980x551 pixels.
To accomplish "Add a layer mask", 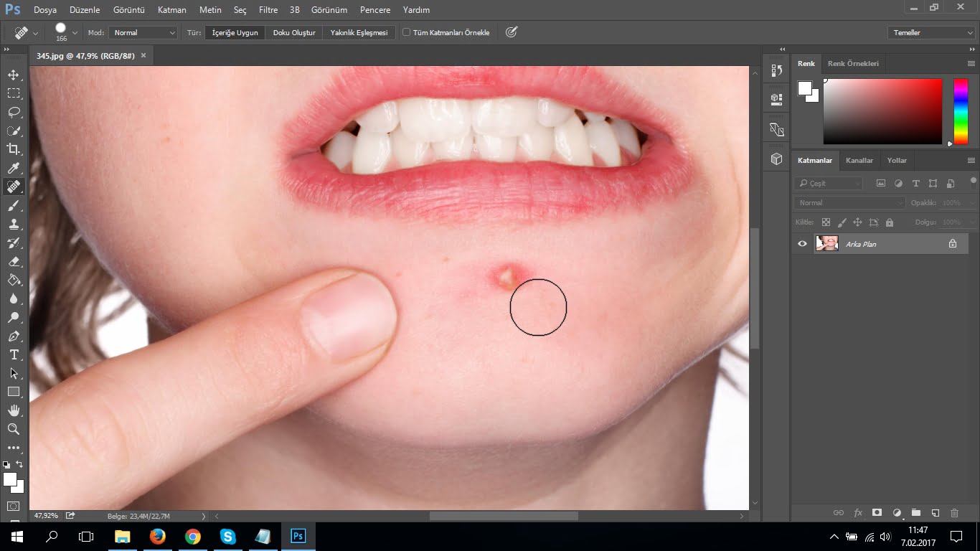I will coord(876,512).
